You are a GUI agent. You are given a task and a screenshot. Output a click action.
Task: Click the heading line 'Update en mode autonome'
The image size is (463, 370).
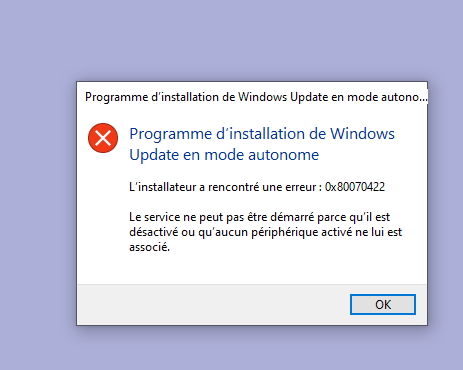(224, 155)
